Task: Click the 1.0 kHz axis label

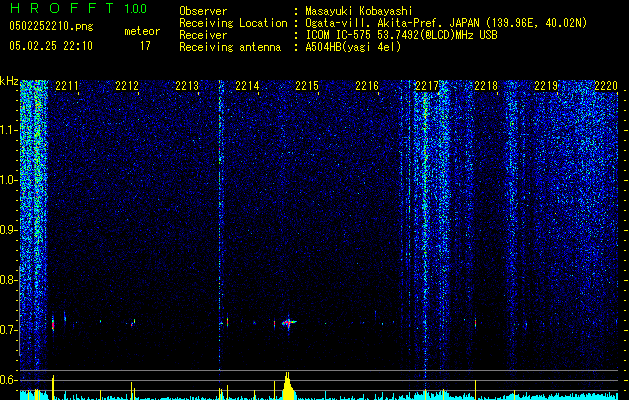Action: 9,180
